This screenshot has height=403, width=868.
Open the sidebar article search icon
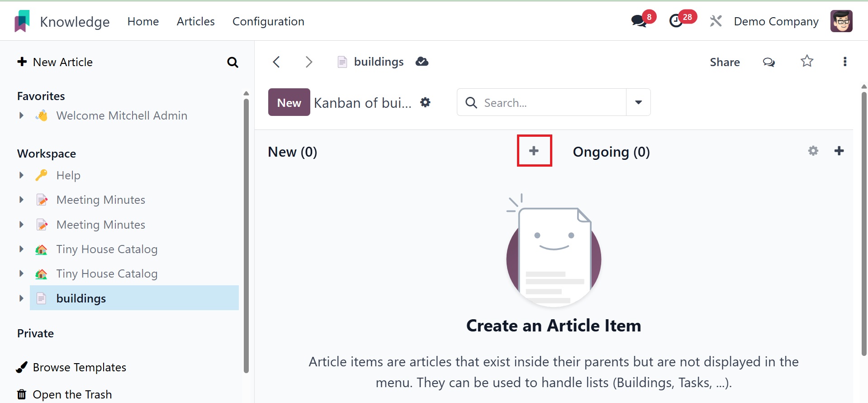[x=232, y=62]
